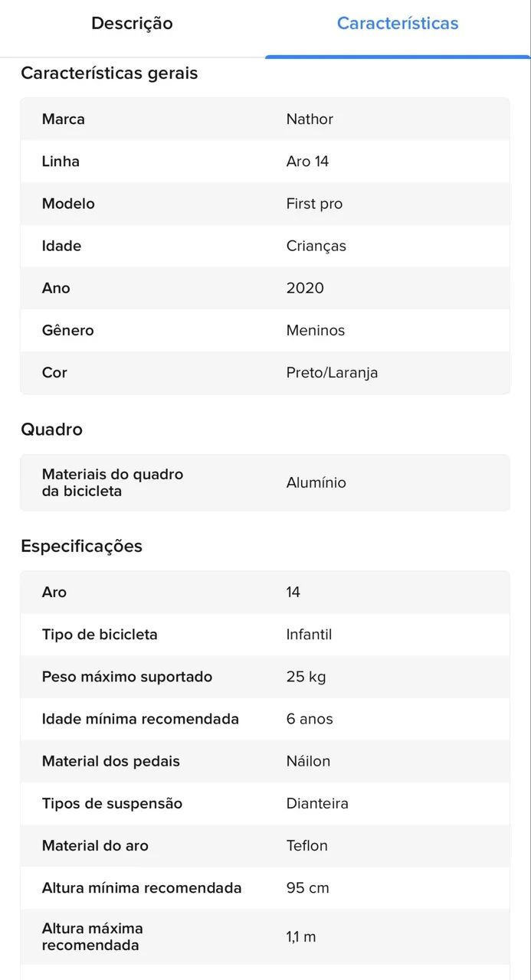Tap the Marca row showing Nathor
Image resolution: width=531 pixels, height=980 pixels.
(265, 119)
